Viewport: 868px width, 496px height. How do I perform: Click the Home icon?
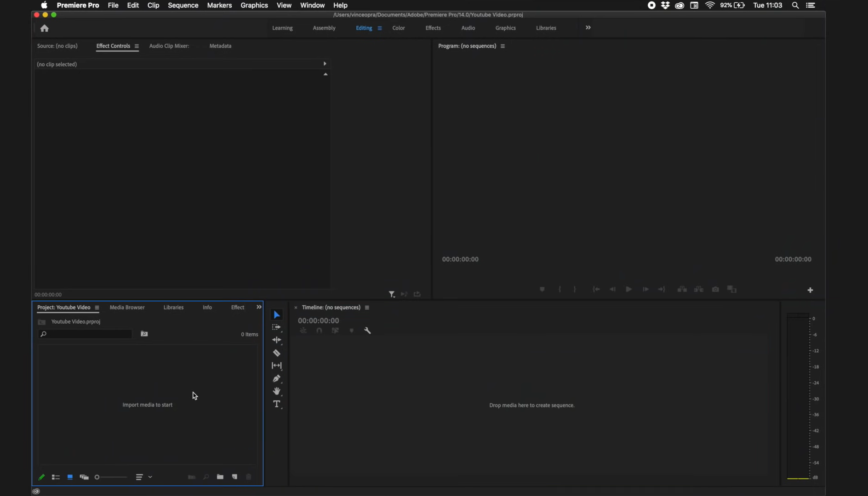pos(45,29)
